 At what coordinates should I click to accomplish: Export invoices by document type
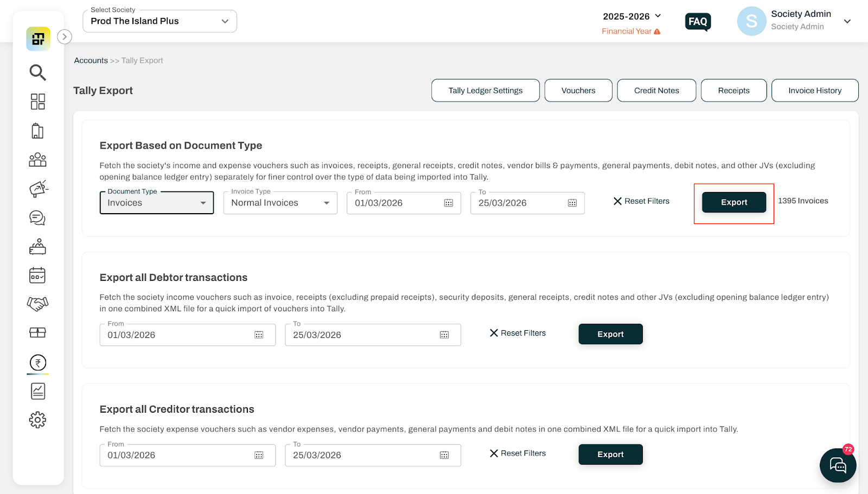(x=734, y=202)
